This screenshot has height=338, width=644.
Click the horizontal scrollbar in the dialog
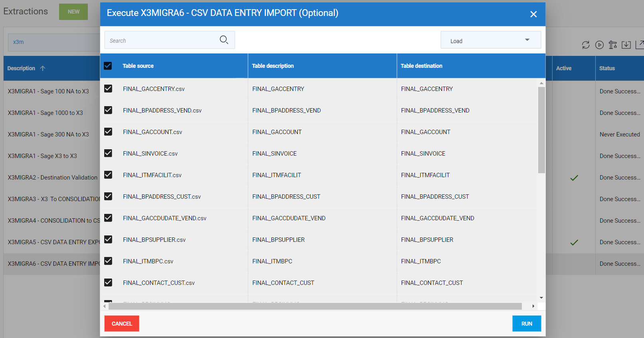tap(315, 306)
